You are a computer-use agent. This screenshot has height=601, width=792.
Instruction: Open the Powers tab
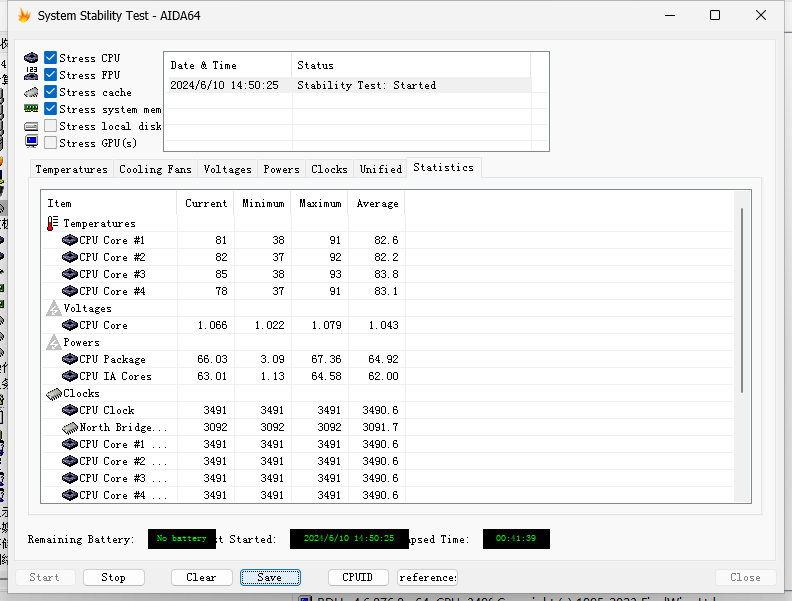281,169
